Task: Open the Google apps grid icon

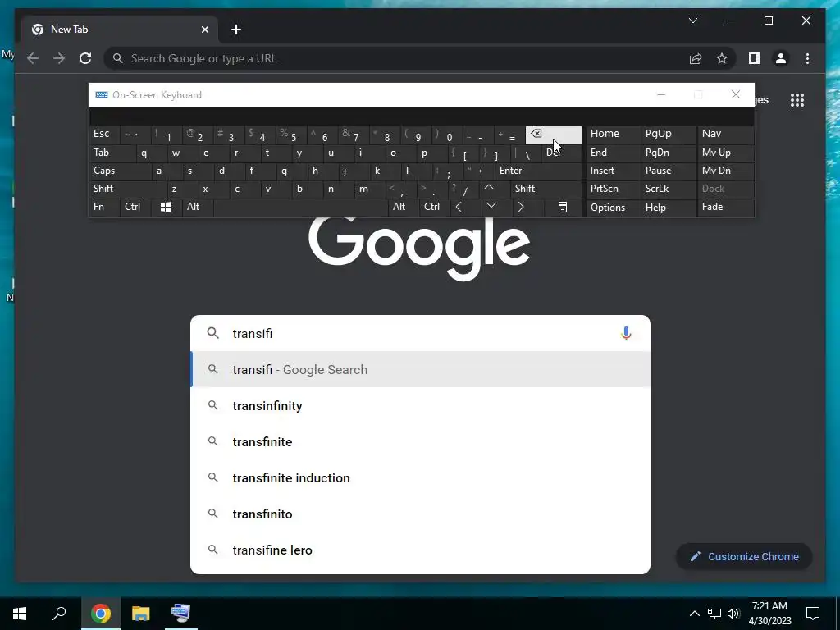Action: click(797, 100)
